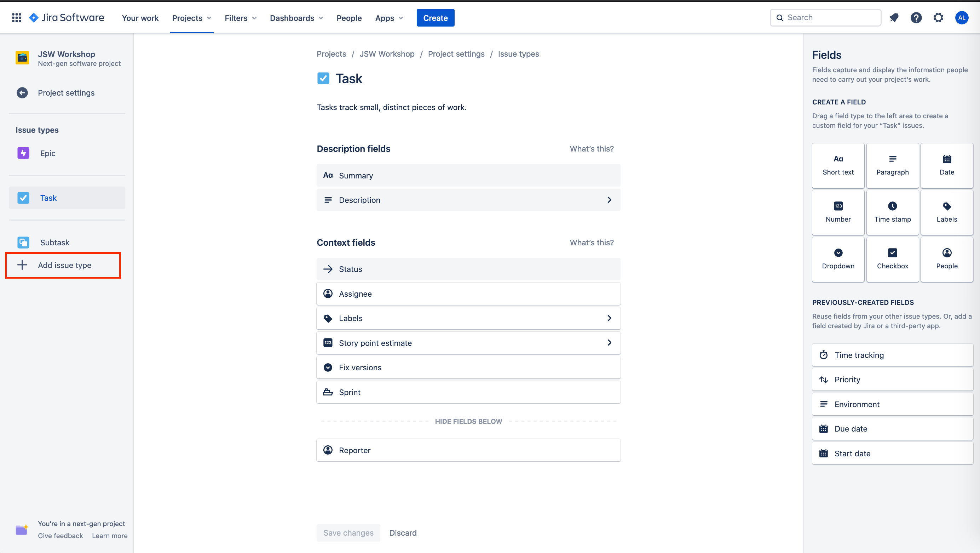Click the blue Create button
This screenshot has height=553, width=980.
pyautogui.click(x=435, y=18)
